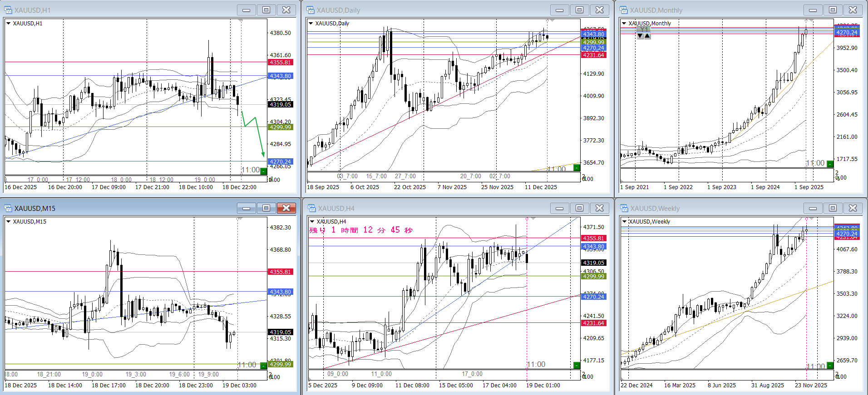This screenshot has height=395, width=868.
Task: Toggle the green minus box in Weekly chart
Action: [830, 365]
